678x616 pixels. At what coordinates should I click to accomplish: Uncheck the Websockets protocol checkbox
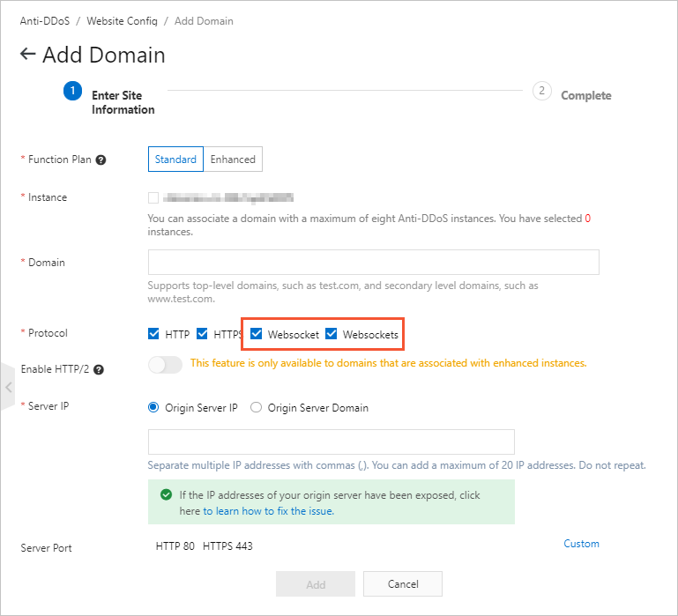click(x=332, y=334)
